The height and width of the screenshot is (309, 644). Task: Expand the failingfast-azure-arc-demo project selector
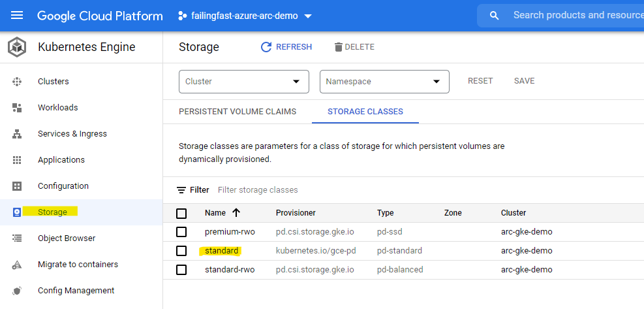[245, 16]
